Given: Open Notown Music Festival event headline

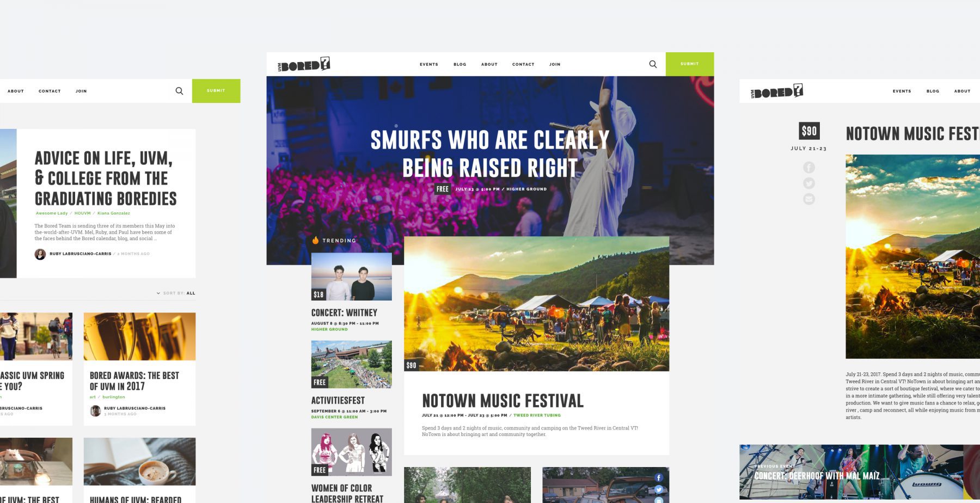Looking at the screenshot, I should click(x=503, y=401).
